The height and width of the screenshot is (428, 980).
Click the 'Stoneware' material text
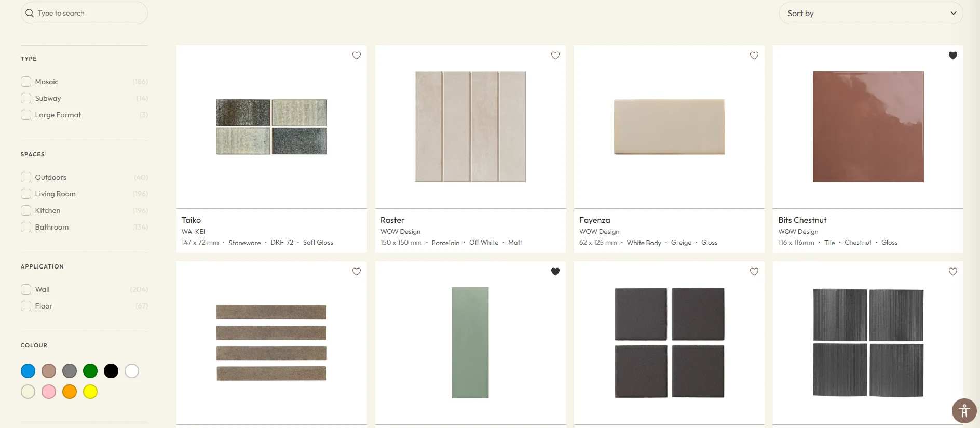[x=244, y=243]
